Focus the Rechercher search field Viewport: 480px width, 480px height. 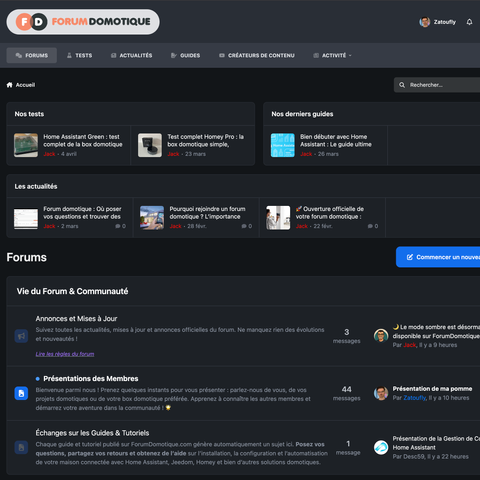(x=437, y=85)
